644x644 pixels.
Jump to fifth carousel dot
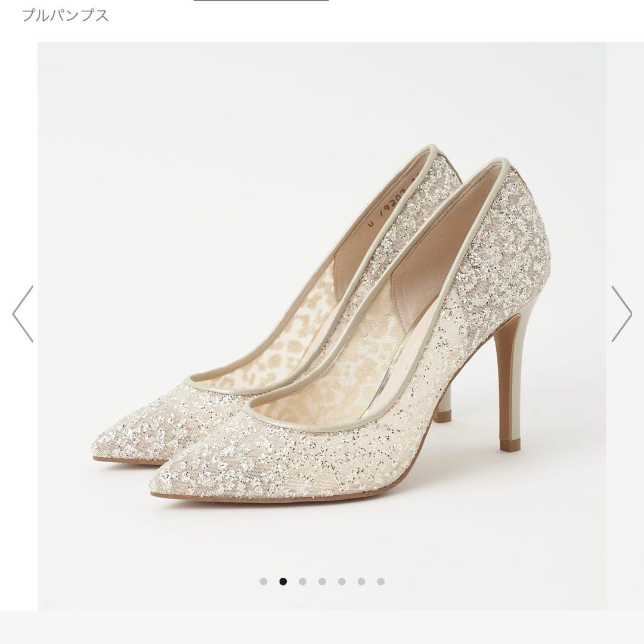(342, 581)
